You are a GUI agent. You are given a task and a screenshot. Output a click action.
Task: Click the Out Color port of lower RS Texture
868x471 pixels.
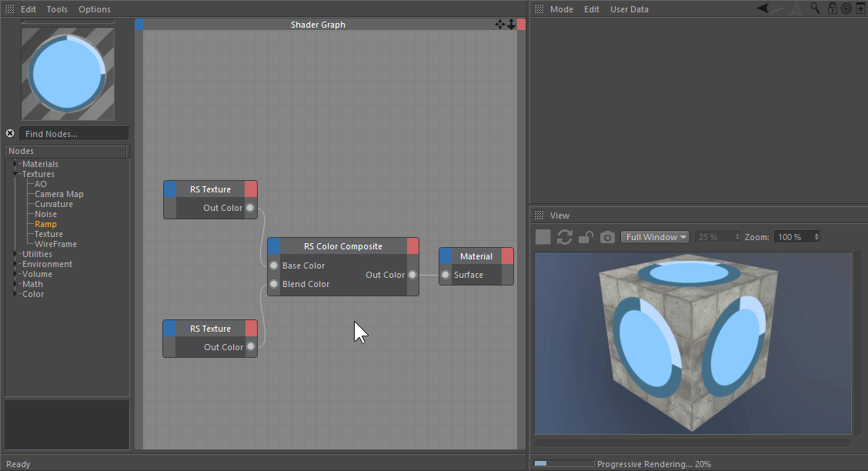point(251,346)
